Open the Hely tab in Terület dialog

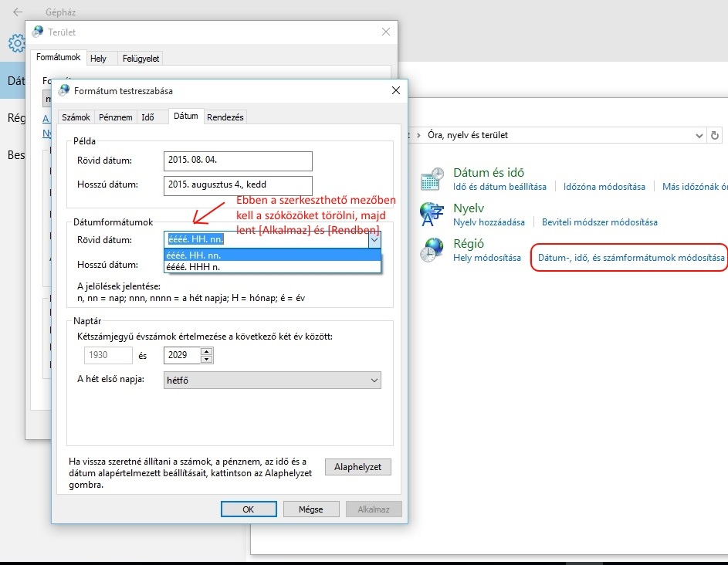tap(100, 57)
